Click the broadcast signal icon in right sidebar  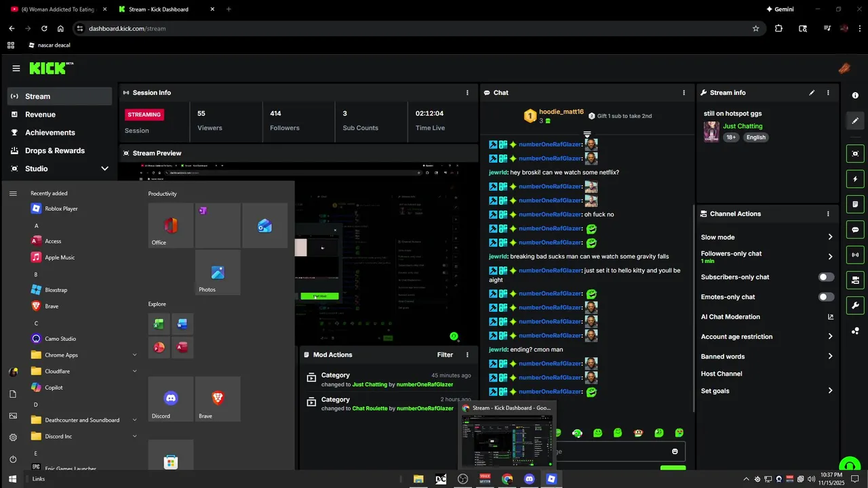[x=855, y=255]
